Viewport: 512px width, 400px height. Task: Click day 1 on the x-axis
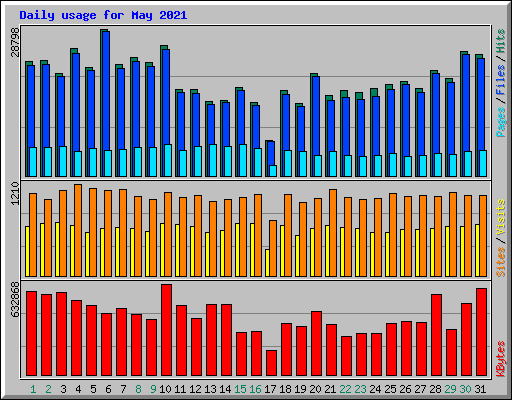[x=33, y=389]
